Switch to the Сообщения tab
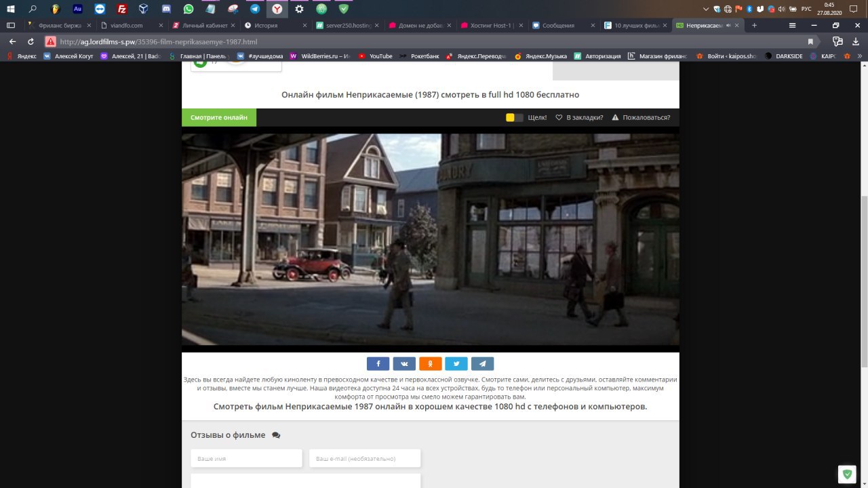Screen dimensions: 868x488 pyautogui.click(x=563, y=25)
